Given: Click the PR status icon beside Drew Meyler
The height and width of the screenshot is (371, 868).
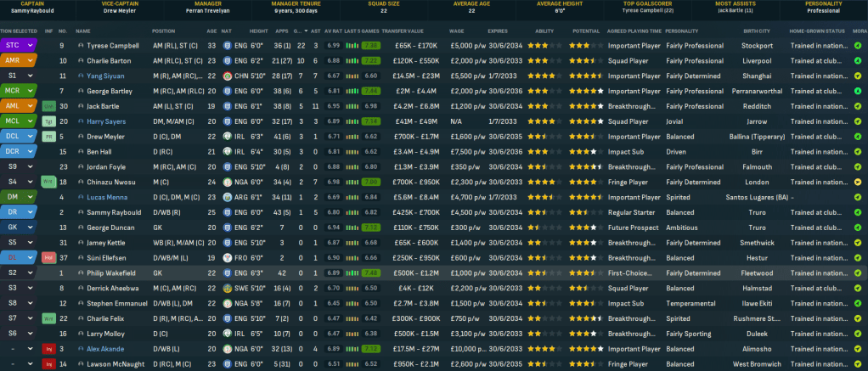Looking at the screenshot, I should point(49,136).
